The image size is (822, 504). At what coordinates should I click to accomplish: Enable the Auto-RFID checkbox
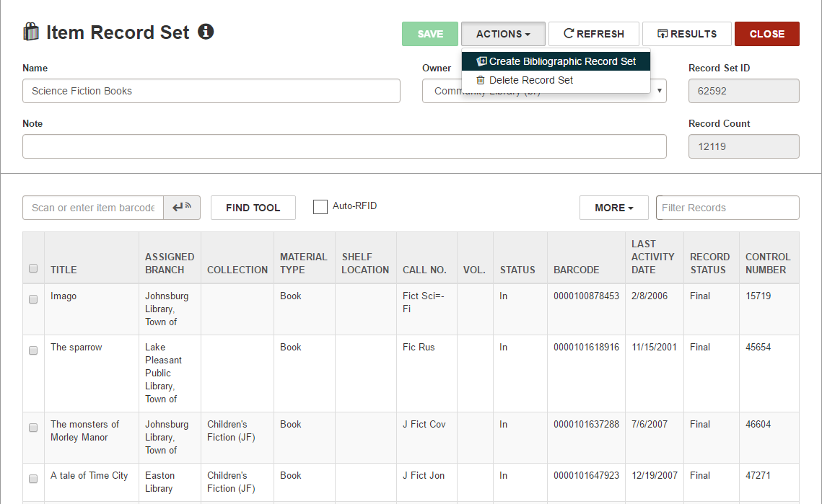click(320, 207)
